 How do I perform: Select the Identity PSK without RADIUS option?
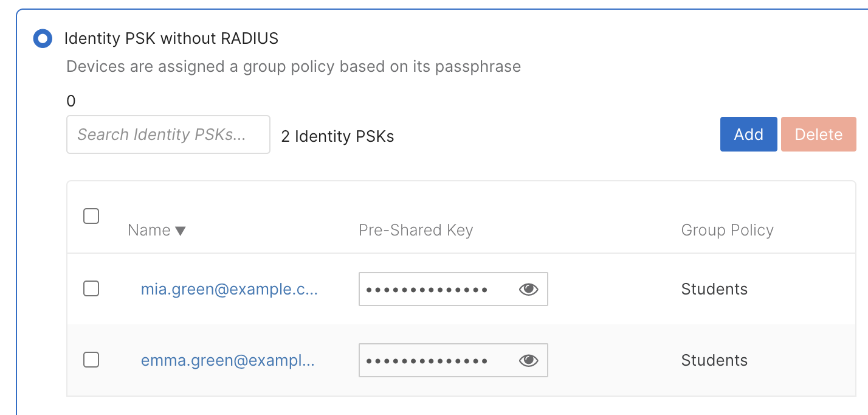click(x=41, y=38)
